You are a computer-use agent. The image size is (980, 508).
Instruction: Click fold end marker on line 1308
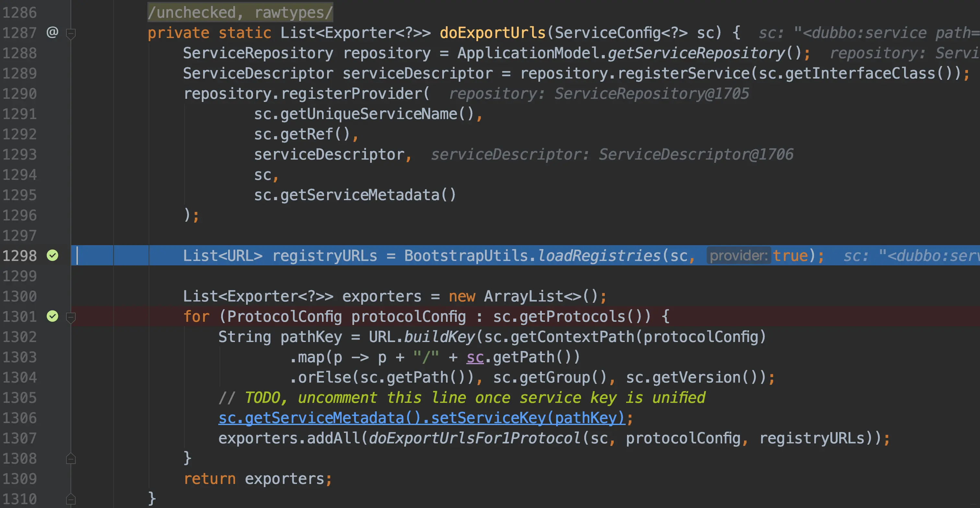(x=71, y=458)
